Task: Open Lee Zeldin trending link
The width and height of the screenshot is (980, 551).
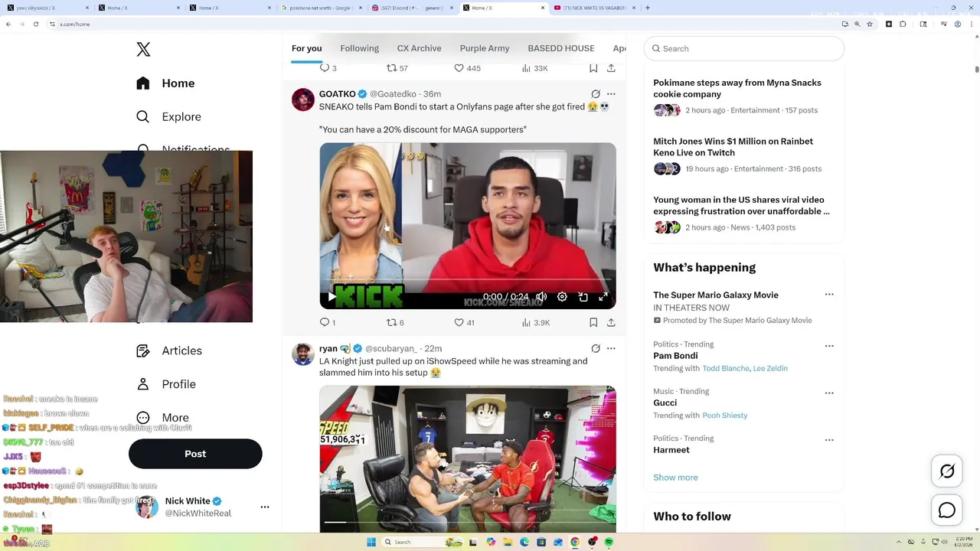Action: (x=770, y=368)
